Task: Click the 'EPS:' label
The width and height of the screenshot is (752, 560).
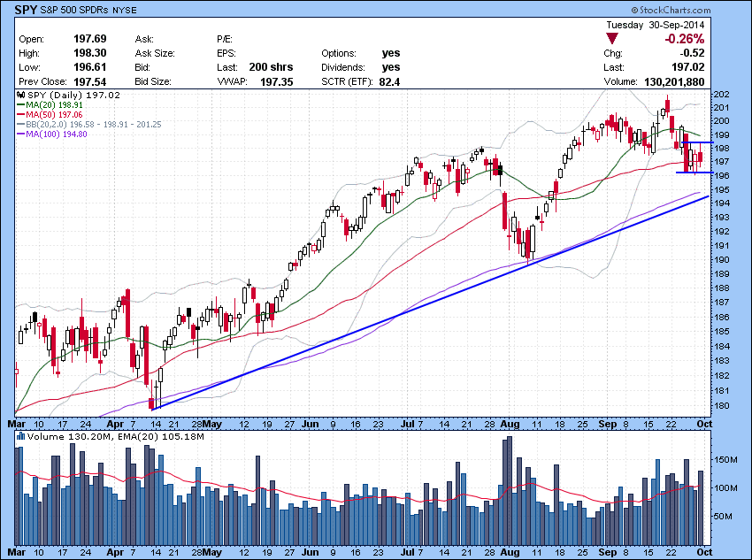Action: (226, 53)
